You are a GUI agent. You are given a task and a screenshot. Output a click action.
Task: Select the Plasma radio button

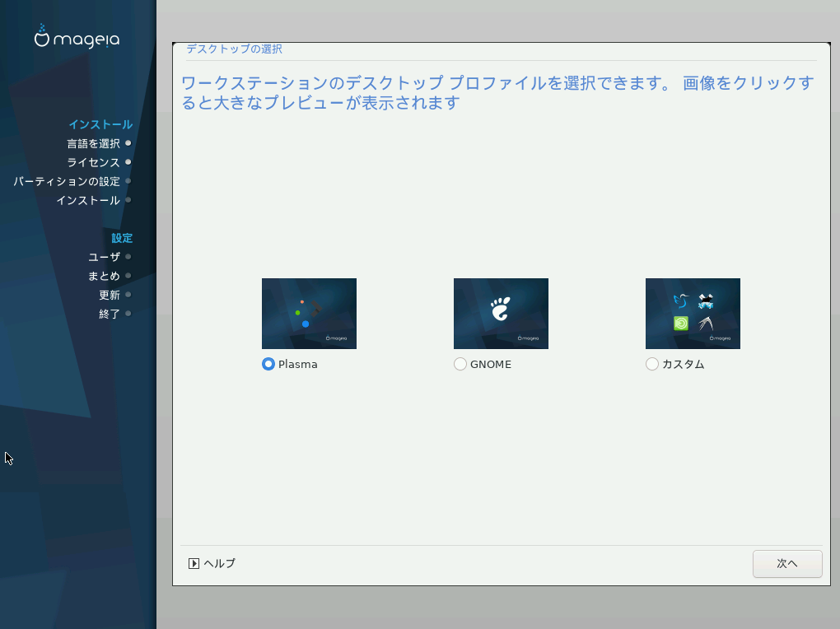point(268,364)
